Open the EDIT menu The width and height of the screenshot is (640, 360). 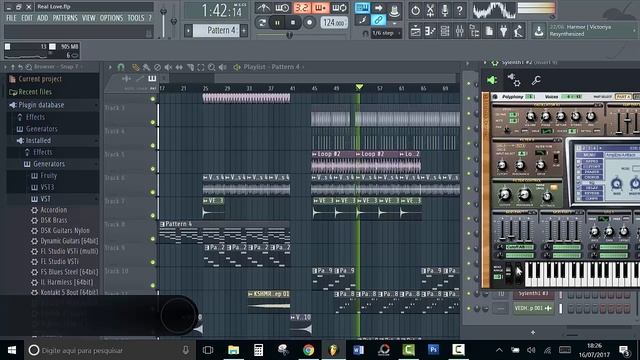tap(27, 18)
